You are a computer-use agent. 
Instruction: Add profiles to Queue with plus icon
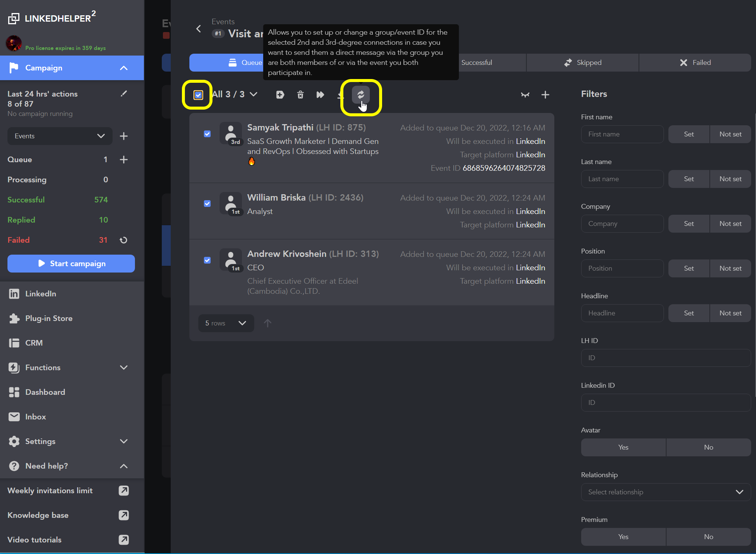pos(124,160)
